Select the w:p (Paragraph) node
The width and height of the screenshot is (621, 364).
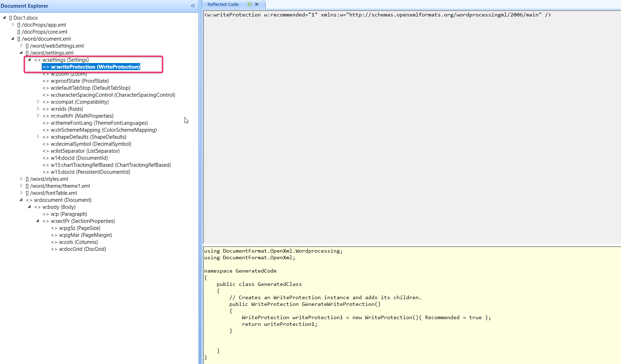(x=68, y=214)
